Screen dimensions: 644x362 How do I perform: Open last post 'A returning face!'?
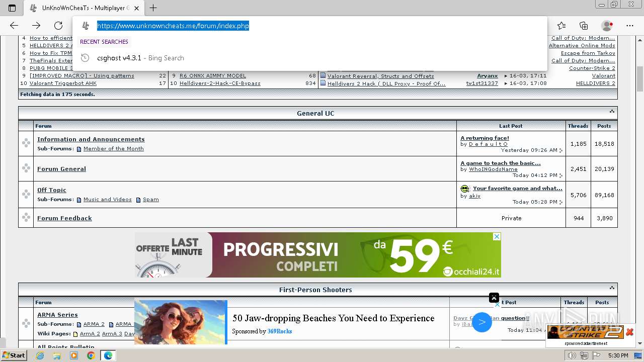point(485,138)
